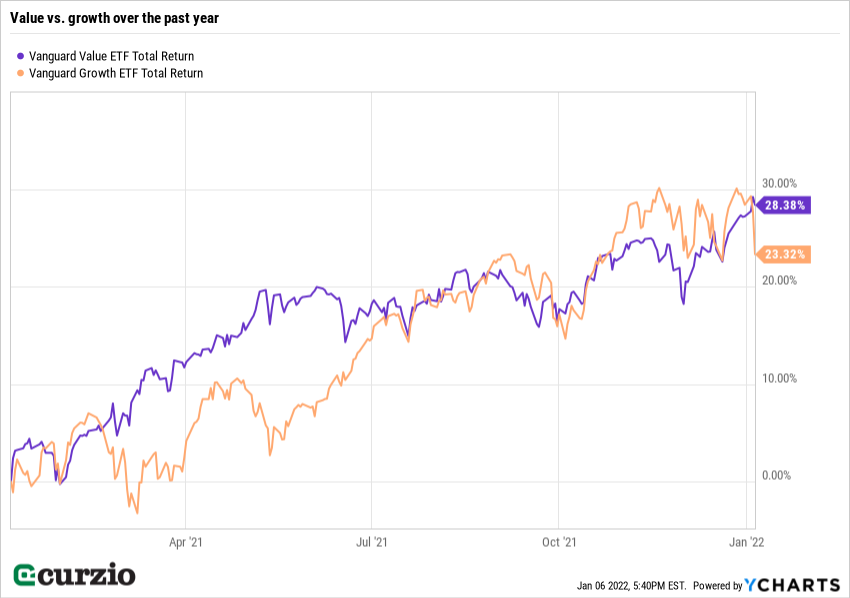This screenshot has height=598, width=850.
Task: Select the Vanguard Growth ETF Total Return label
Action: point(116,73)
